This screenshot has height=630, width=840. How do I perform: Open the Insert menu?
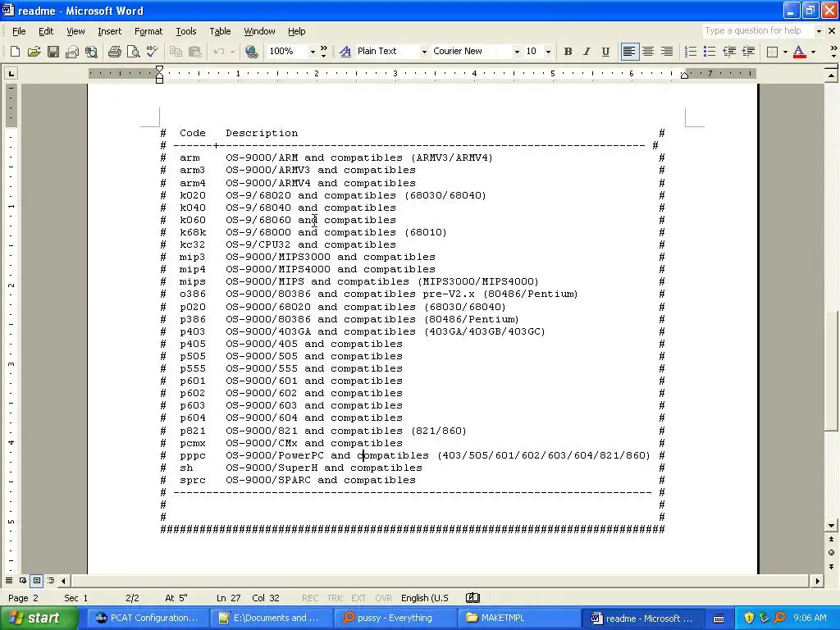click(x=109, y=31)
